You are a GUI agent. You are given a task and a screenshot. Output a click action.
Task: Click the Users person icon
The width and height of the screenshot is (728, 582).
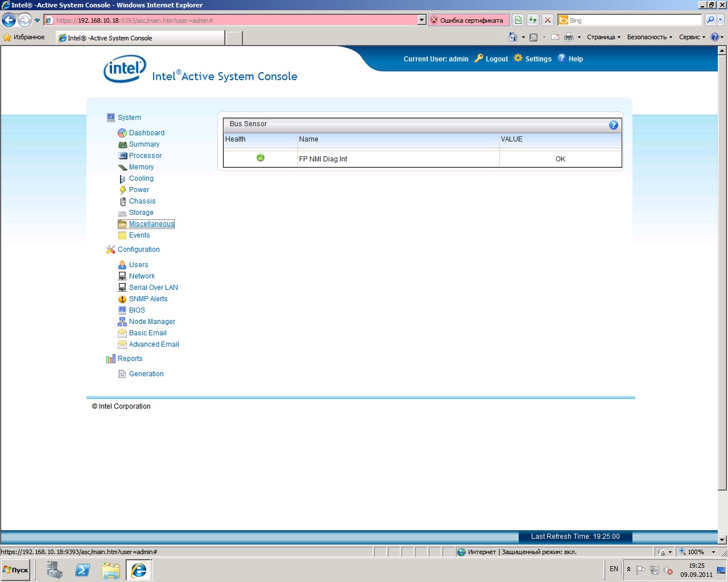point(122,265)
